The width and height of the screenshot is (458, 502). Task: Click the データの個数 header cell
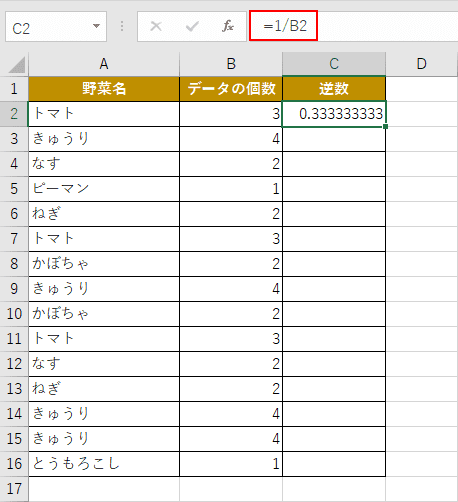coord(231,89)
